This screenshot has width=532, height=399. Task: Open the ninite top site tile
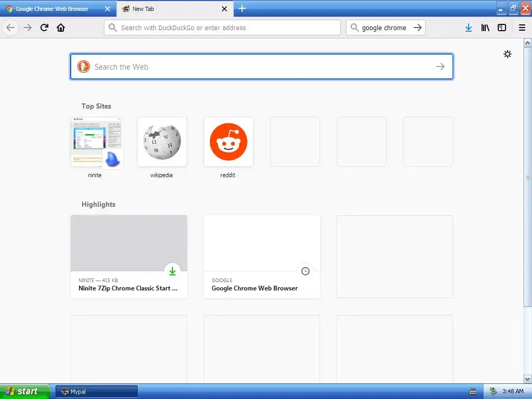point(96,142)
